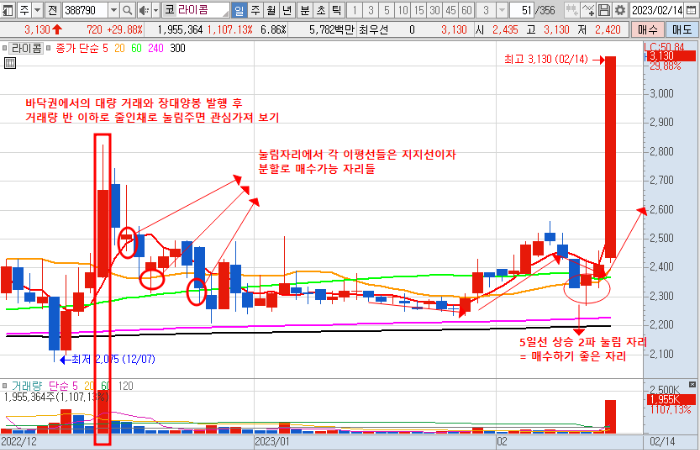Click the small square before 거래량 legend
Viewport: 700px width, 450px height.
(5, 386)
